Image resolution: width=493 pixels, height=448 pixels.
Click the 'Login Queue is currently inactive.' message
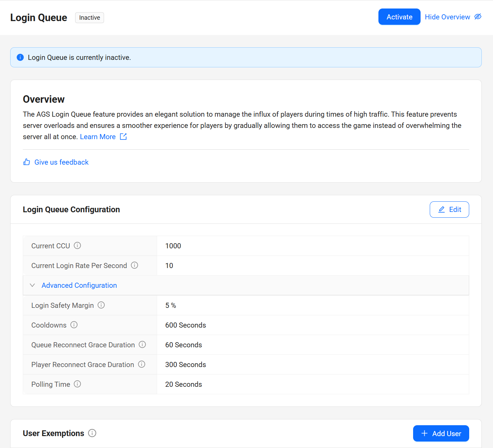coord(79,57)
